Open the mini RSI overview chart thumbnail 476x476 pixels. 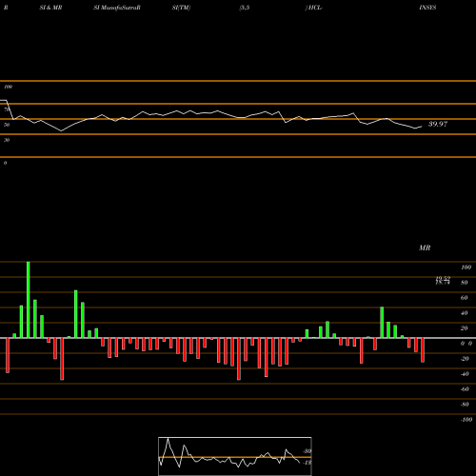[235, 456]
